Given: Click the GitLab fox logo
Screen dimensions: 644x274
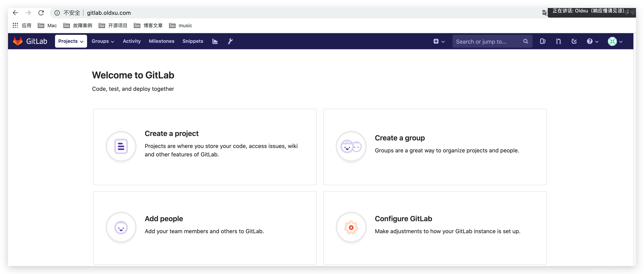Looking at the screenshot, I should [18, 41].
